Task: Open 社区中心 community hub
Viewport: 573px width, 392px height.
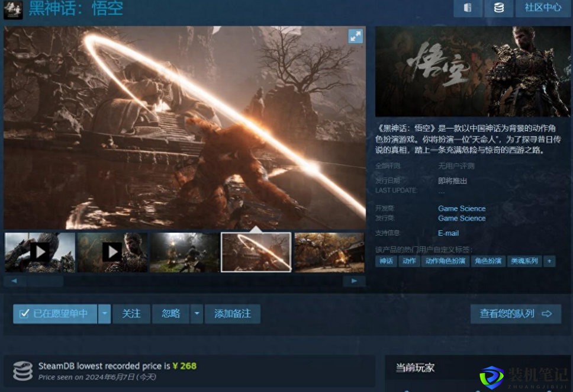Action: point(543,8)
